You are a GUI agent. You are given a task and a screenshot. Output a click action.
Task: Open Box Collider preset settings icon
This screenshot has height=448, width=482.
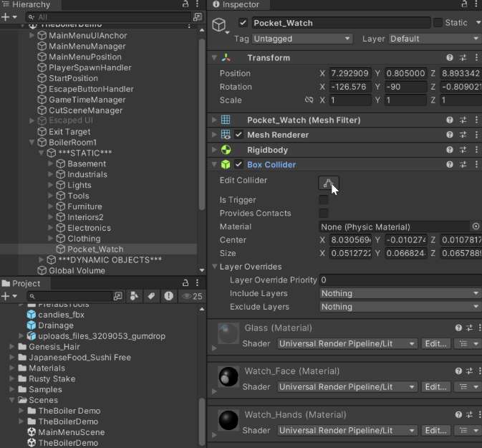click(x=463, y=165)
